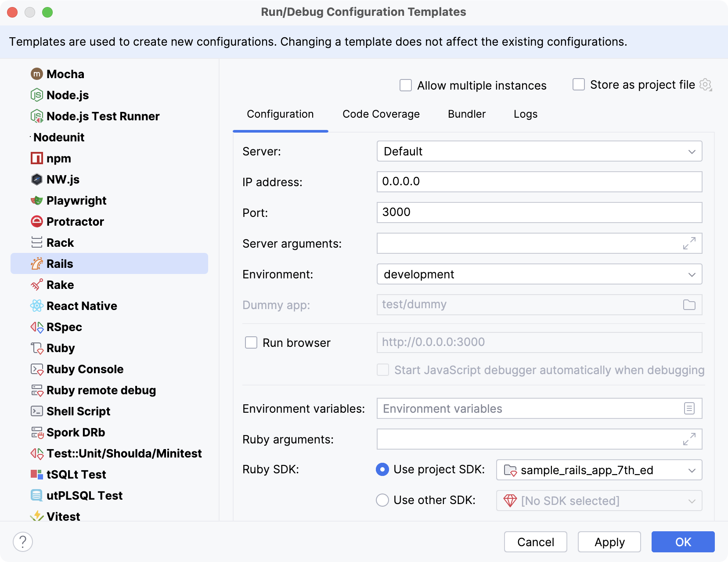Expand the Server arguments editor icon
Image resolution: width=728 pixels, height=562 pixels.
click(690, 243)
